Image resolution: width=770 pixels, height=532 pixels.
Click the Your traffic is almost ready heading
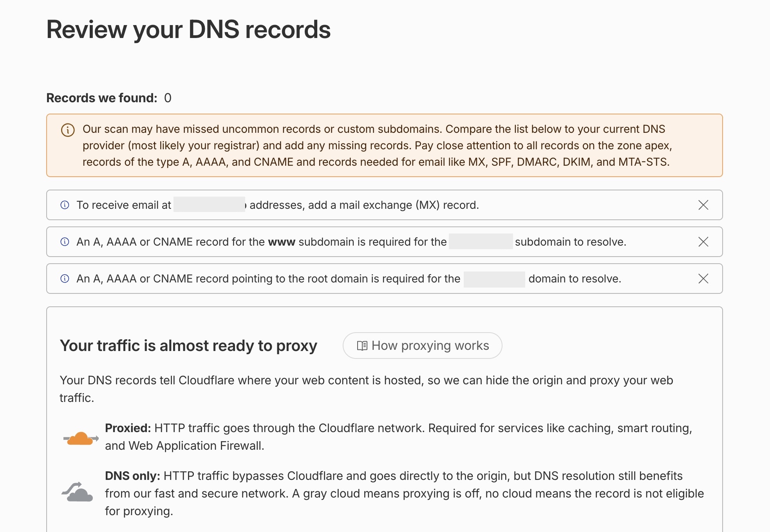click(x=188, y=346)
